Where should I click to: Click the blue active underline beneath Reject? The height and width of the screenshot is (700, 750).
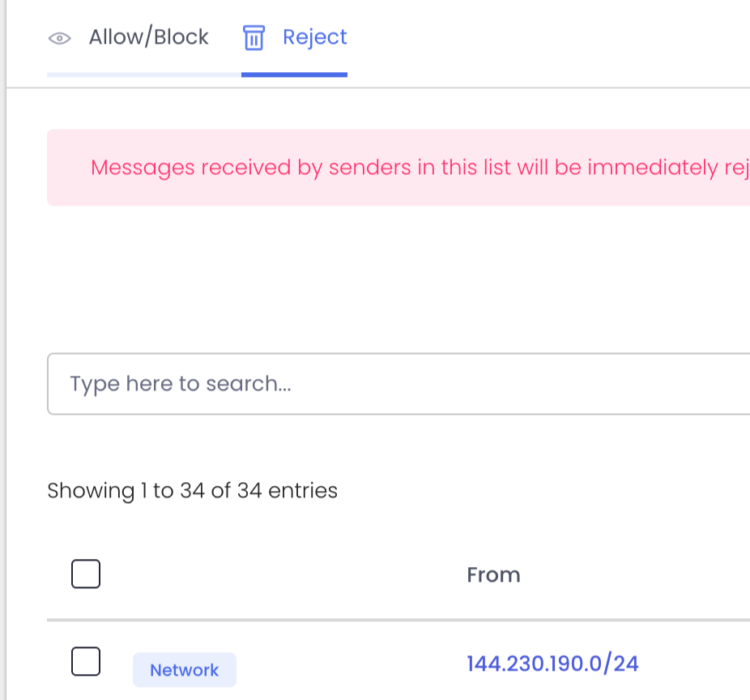(x=294, y=75)
